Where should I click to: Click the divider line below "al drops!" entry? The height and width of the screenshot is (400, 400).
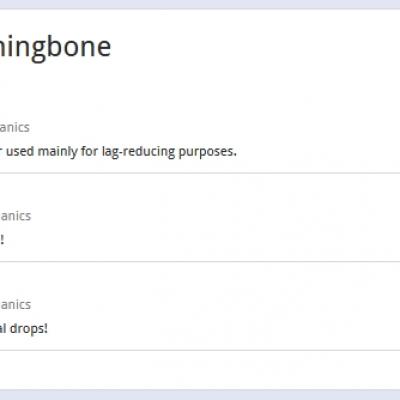pos(200,350)
